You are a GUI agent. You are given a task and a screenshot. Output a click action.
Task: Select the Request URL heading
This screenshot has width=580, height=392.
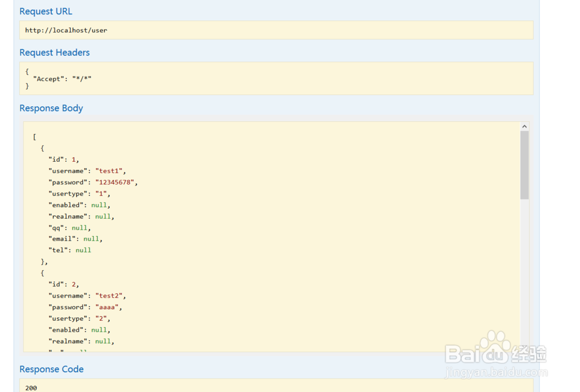coord(46,12)
